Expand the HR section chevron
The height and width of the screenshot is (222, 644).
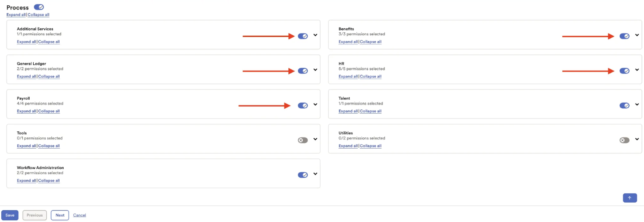point(637,70)
